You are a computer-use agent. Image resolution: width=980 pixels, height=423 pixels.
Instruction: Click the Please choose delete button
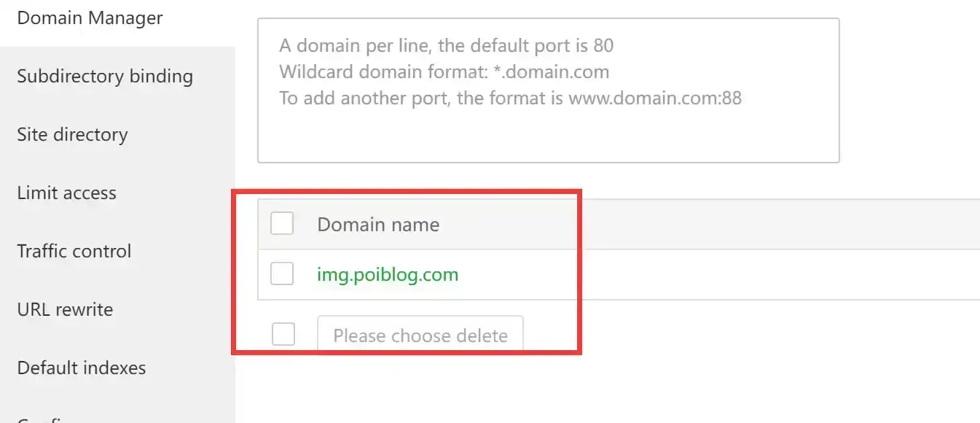tap(420, 335)
